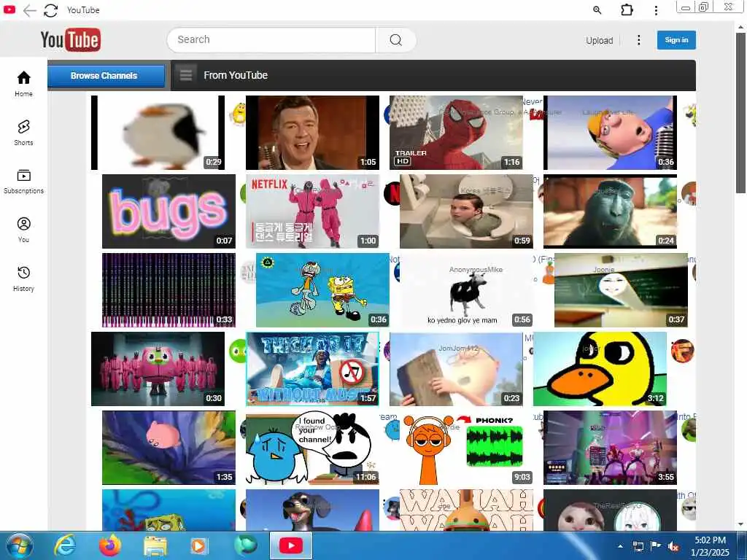Open the You profile section
The height and width of the screenshot is (560, 747).
23,230
